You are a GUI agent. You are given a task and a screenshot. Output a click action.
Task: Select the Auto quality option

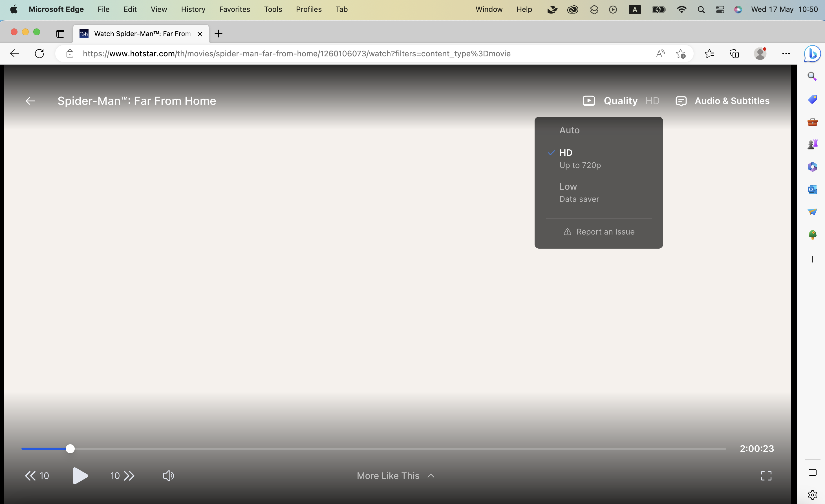coord(569,130)
